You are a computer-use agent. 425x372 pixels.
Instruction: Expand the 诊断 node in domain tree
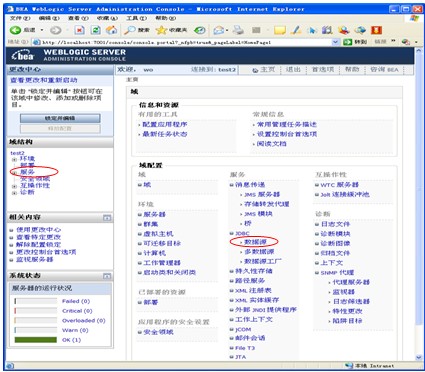coord(14,193)
